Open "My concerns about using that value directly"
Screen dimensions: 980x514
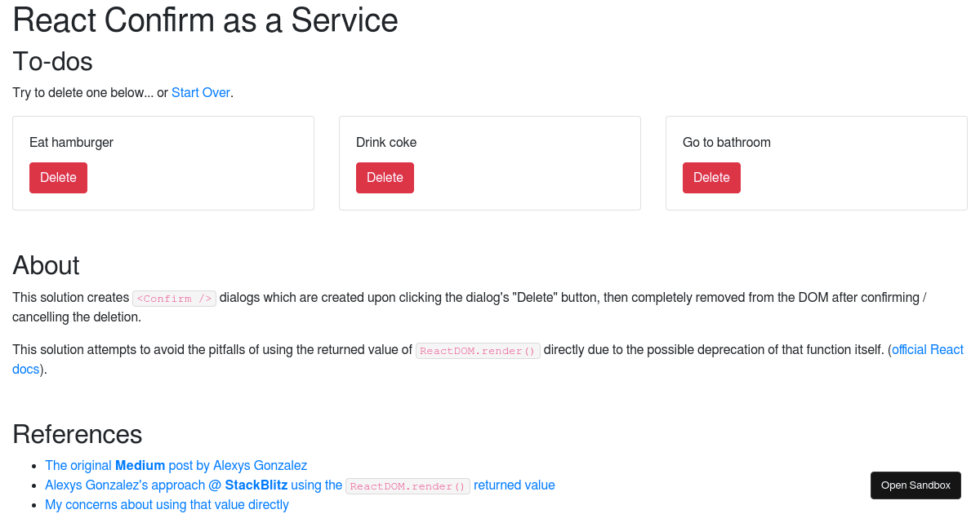(167, 504)
